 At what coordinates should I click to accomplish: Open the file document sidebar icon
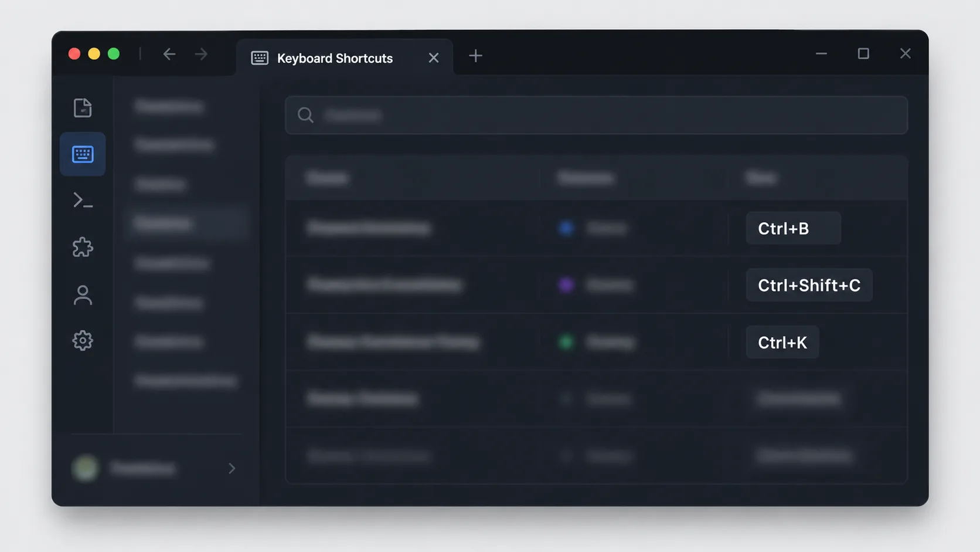(83, 108)
